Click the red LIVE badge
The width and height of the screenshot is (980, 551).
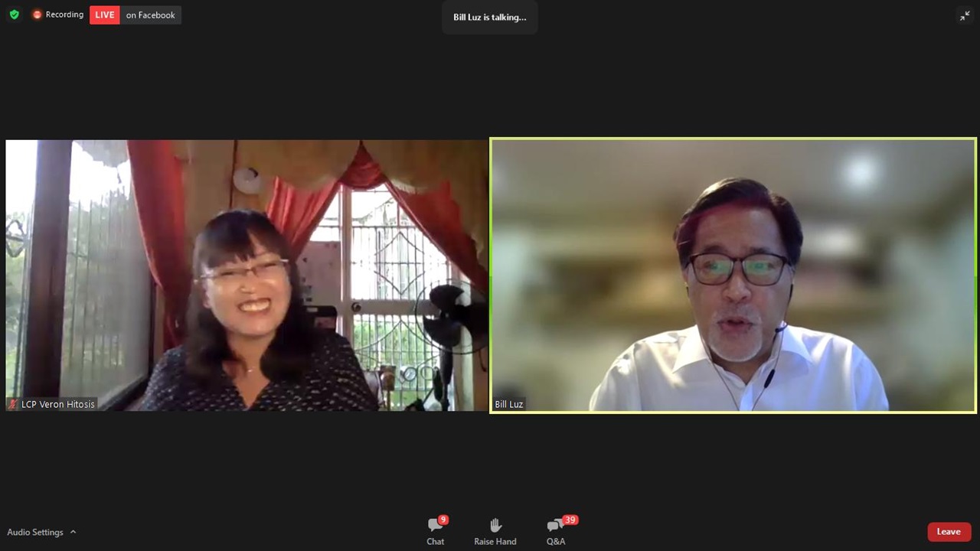coord(105,15)
